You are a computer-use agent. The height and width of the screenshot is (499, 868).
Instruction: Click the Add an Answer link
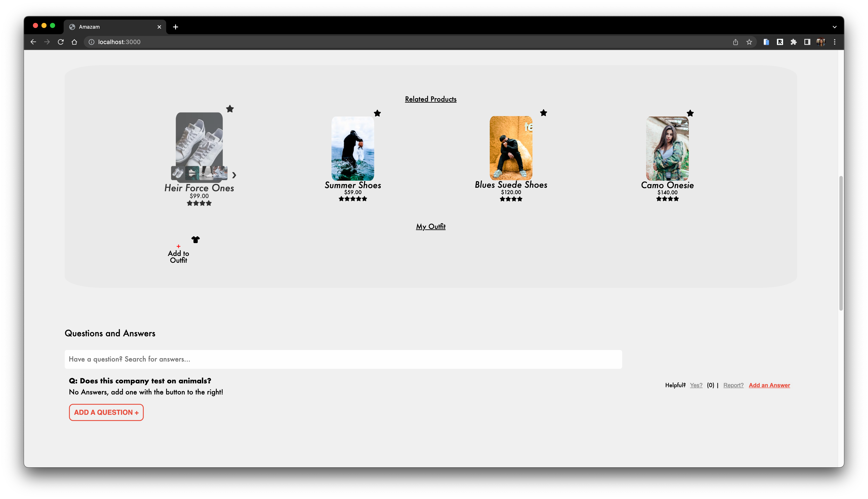point(769,385)
